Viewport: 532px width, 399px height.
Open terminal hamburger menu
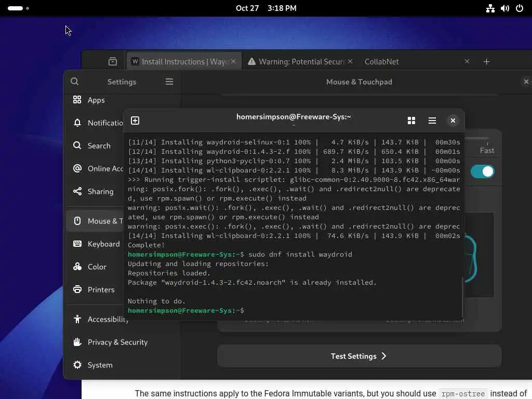[432, 121]
